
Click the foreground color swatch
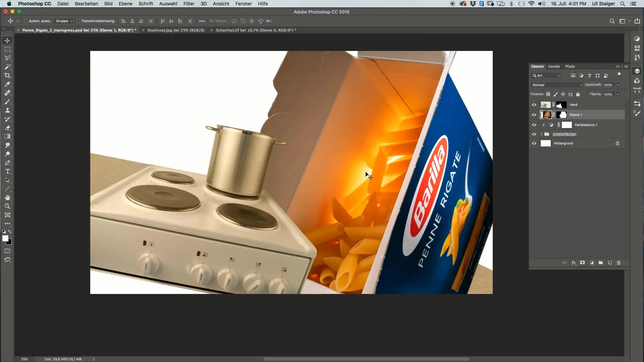point(5,238)
